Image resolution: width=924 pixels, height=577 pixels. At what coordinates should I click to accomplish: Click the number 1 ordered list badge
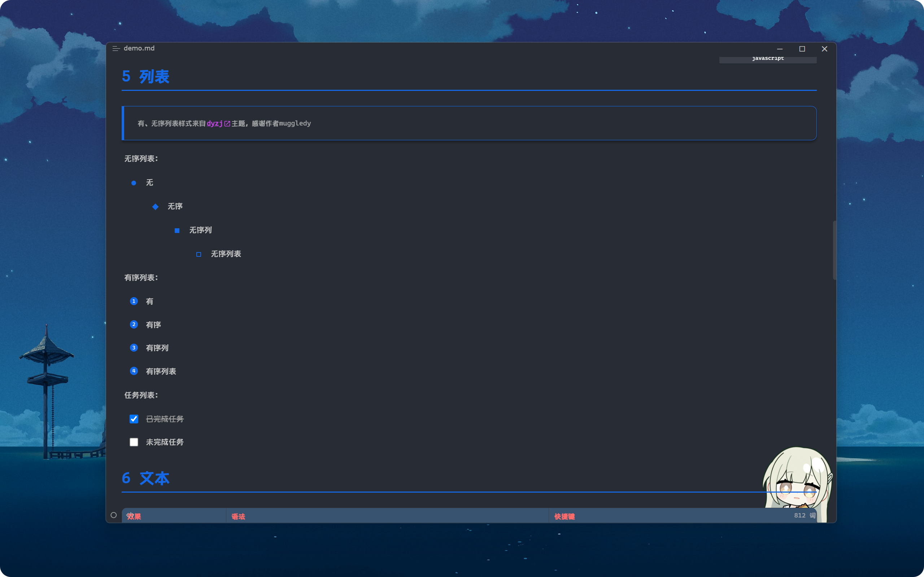tap(134, 301)
